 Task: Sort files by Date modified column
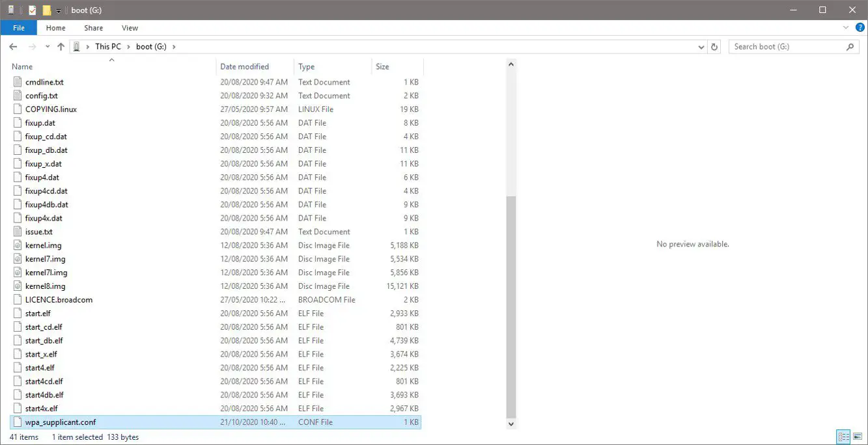[244, 66]
